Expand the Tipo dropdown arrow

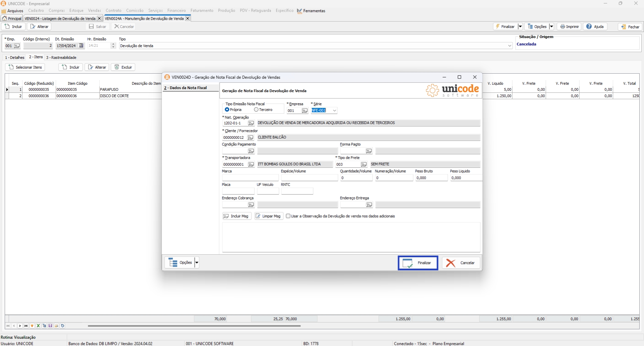tap(509, 46)
